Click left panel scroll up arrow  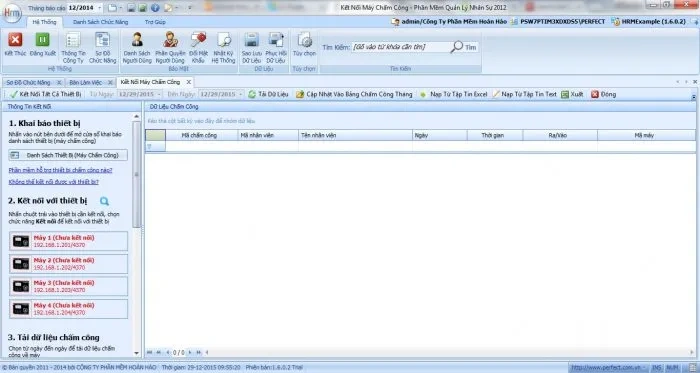tap(137, 117)
